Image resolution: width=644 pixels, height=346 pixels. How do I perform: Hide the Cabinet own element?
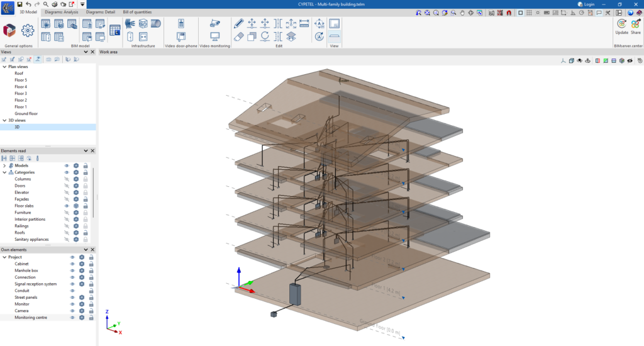tap(72, 264)
